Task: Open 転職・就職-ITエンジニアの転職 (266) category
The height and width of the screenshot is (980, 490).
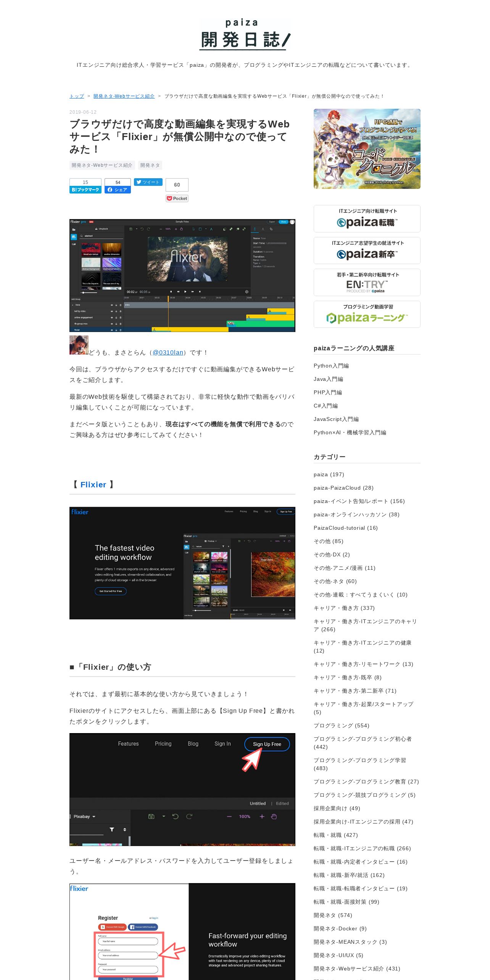Action: [x=362, y=848]
